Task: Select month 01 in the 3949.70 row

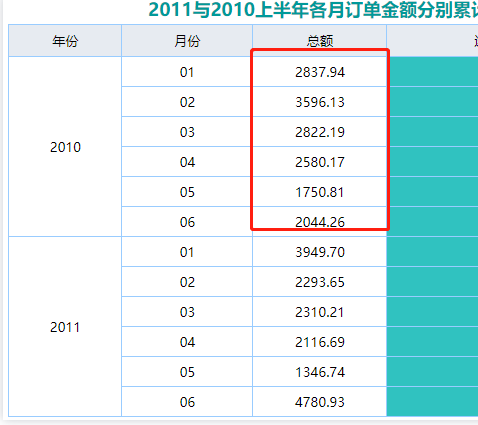Action: click(187, 252)
